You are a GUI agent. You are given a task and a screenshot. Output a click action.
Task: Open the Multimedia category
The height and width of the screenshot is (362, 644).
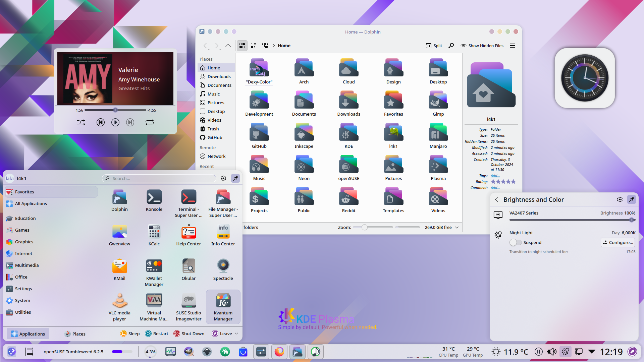point(51,265)
